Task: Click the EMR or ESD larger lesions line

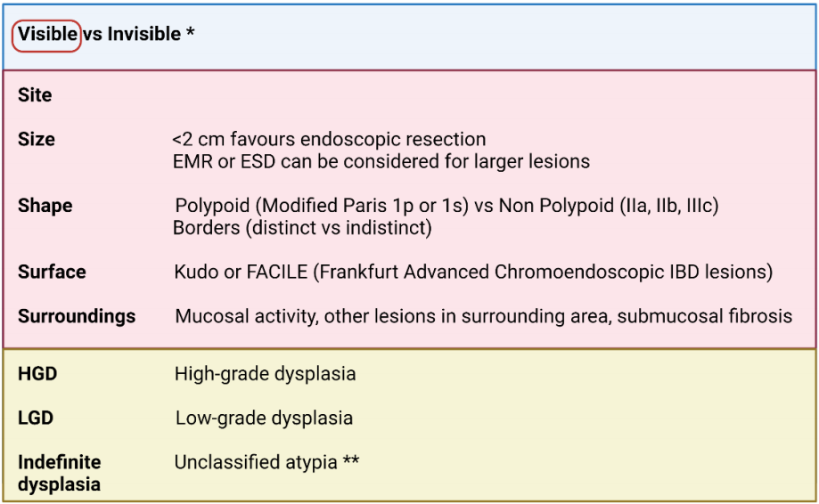Action: point(381,162)
